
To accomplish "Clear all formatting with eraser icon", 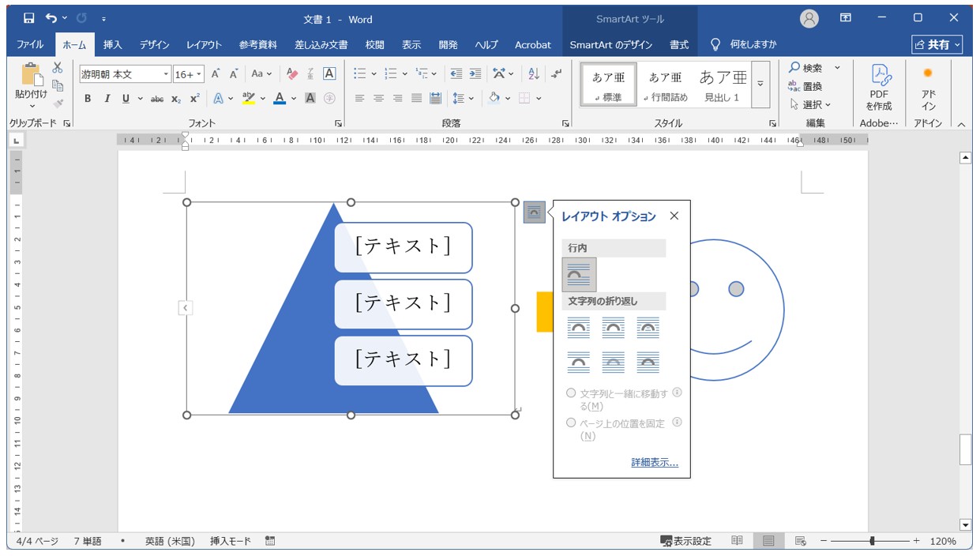I will pos(292,73).
